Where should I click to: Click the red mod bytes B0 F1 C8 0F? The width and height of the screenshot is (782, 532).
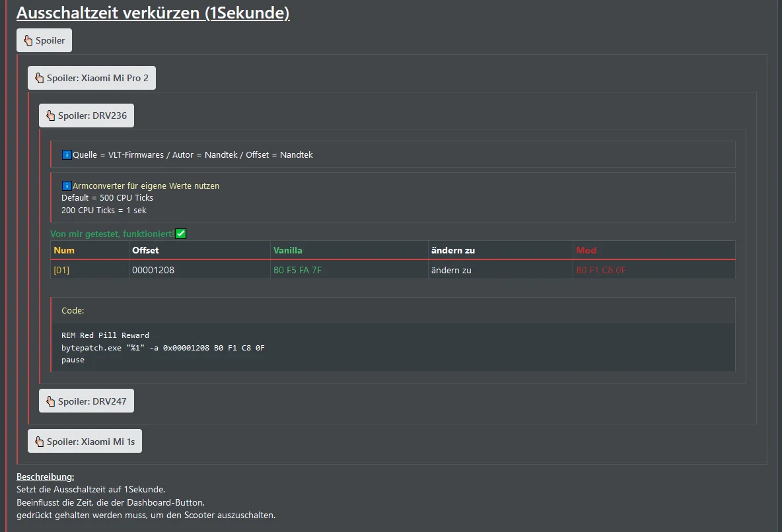coord(601,270)
